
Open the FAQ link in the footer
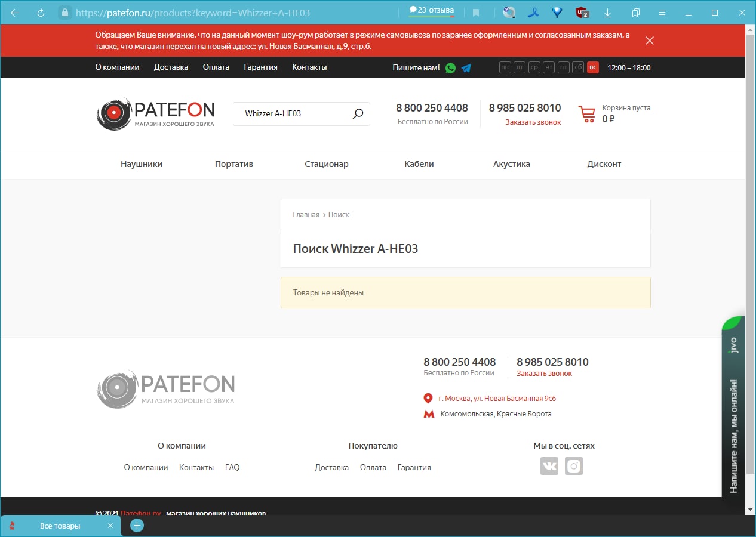pyautogui.click(x=232, y=468)
